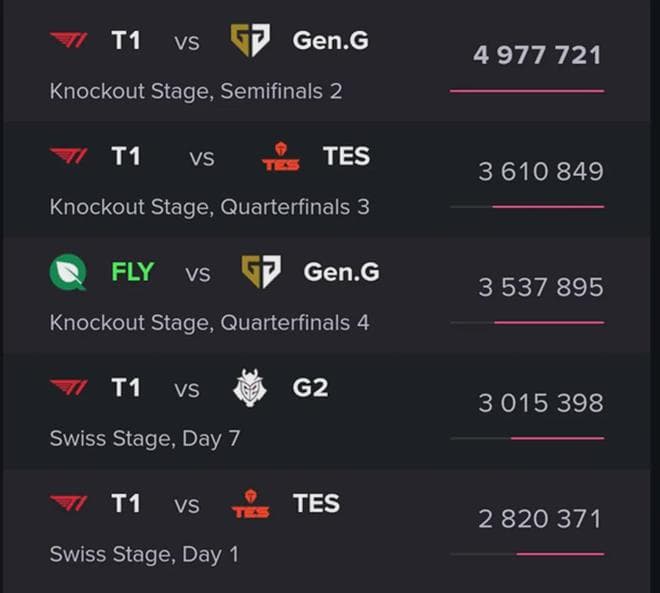660x593 pixels.
Task: Click T1 logo in Swiss Stage Day 1
Action: tap(69, 503)
